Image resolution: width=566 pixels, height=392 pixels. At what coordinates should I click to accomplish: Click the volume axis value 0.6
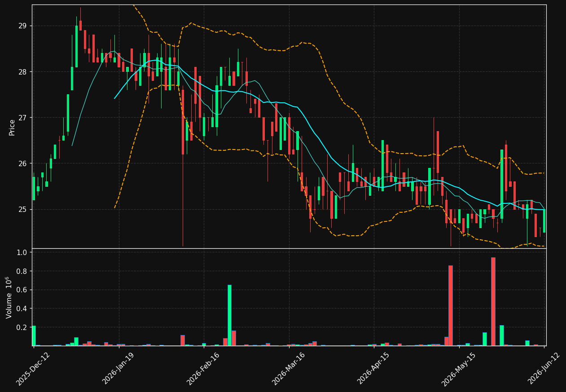(x=22, y=290)
